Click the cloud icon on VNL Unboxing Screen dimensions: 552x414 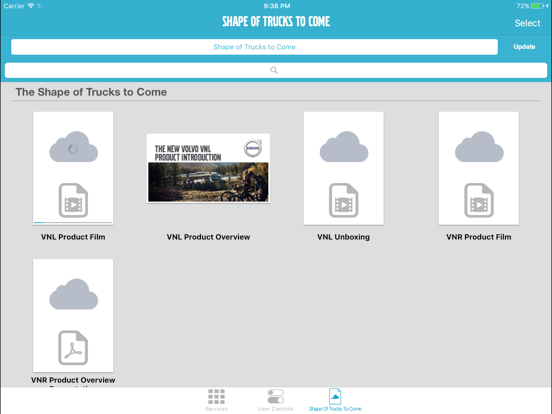[344, 147]
